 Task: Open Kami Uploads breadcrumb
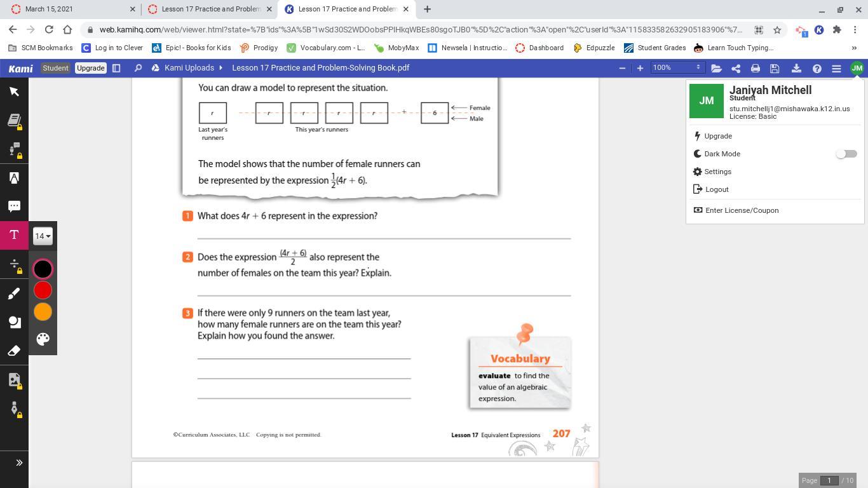click(x=189, y=68)
